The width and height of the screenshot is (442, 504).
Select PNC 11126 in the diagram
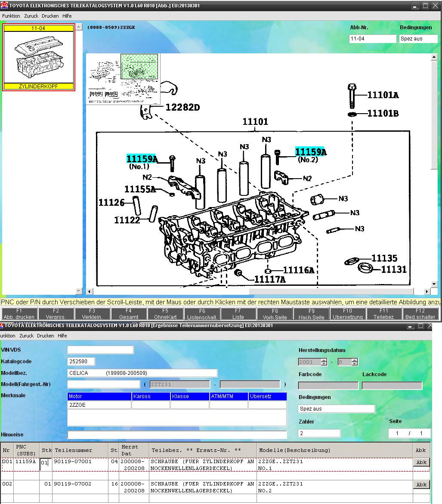pyautogui.click(x=111, y=202)
